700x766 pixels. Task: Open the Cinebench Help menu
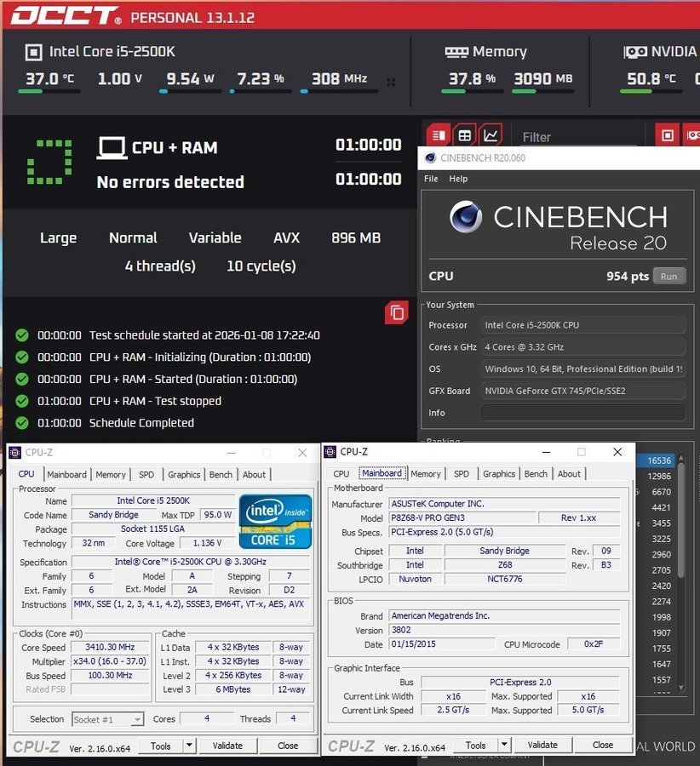click(x=458, y=179)
